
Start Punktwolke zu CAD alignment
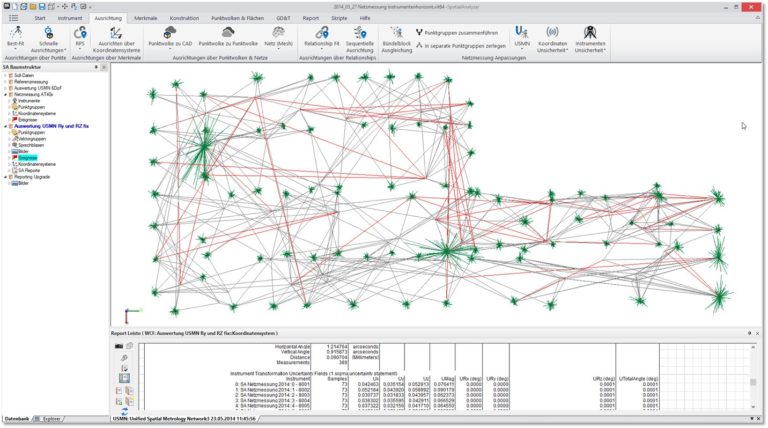point(170,37)
